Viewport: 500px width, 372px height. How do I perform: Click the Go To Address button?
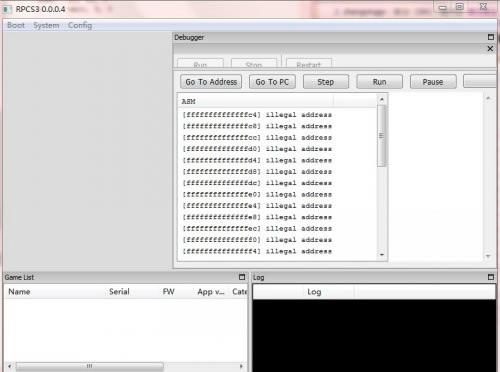(211, 82)
